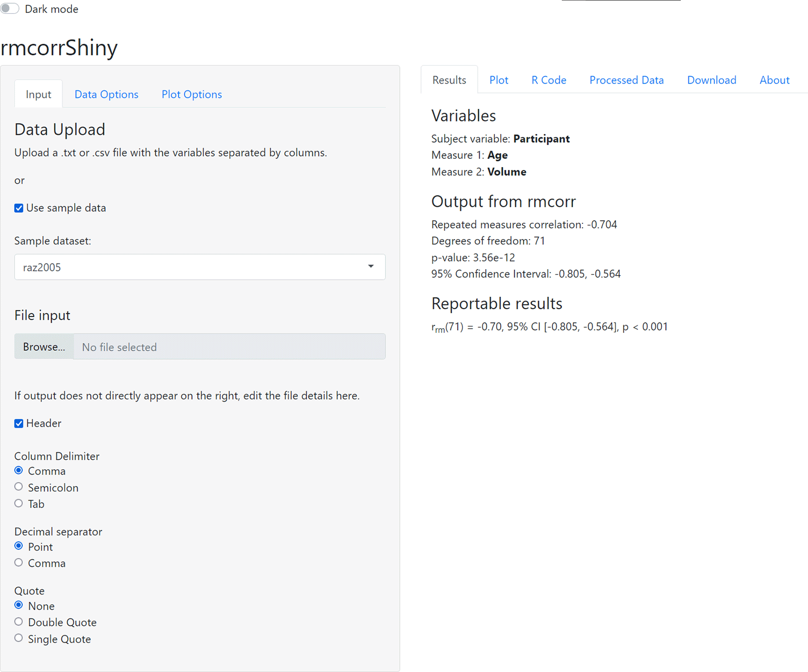
Task: Select the Double Quote option
Action: [19, 622]
